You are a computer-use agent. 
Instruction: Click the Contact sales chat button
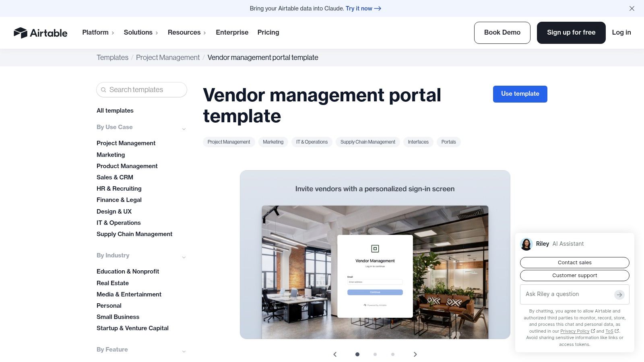pyautogui.click(x=575, y=263)
